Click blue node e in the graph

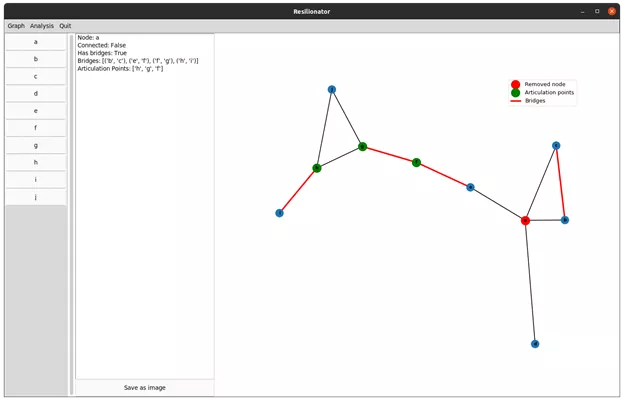point(470,187)
